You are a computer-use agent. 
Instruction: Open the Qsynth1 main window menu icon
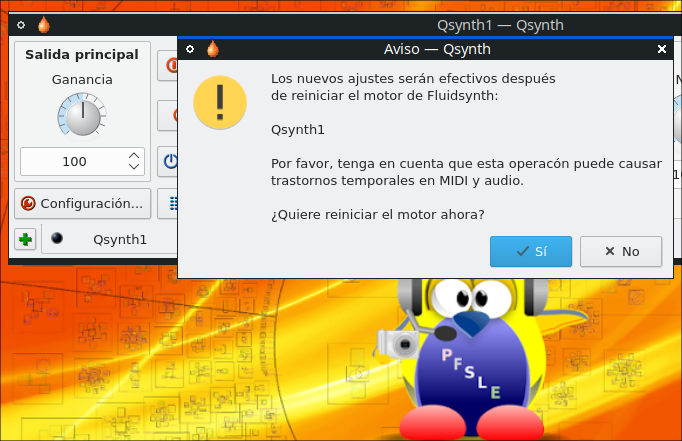pyautogui.click(x=21, y=25)
